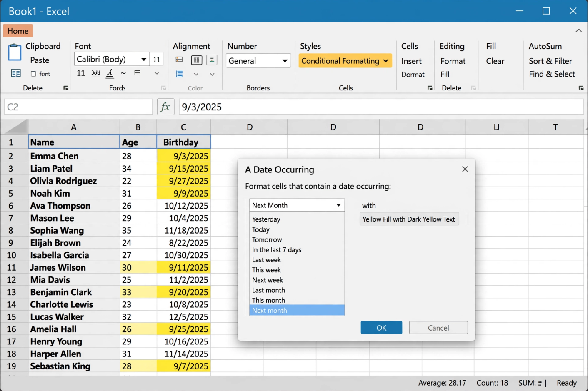This screenshot has width=588, height=391.
Task: Click the boxed grid icon in Alignment
Action: 196,60
